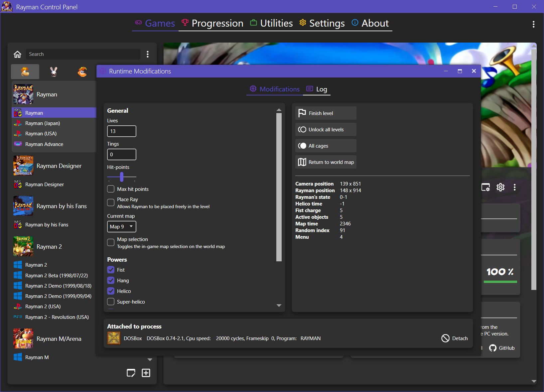Toggle All cages switch
544x392 pixels.
(326, 146)
